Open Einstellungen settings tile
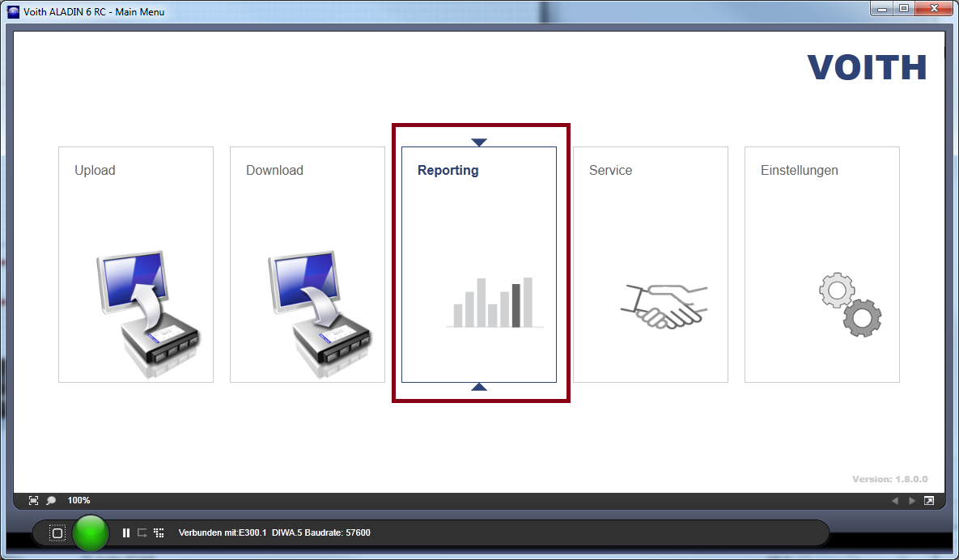The image size is (959, 560). 822,264
